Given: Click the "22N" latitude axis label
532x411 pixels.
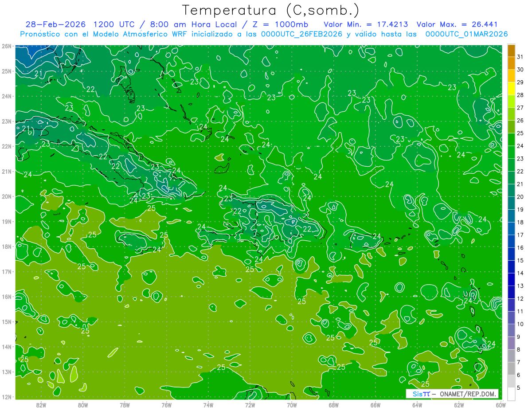Looking at the screenshot, I should click(x=7, y=146).
